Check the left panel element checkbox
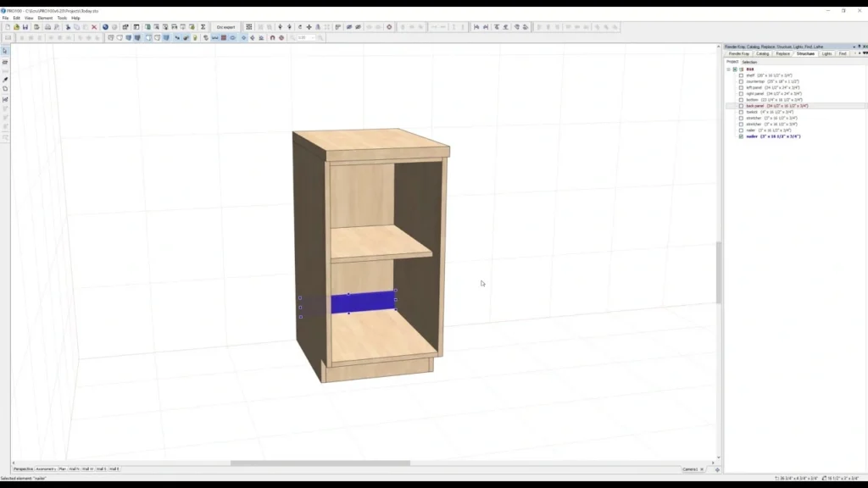Image resolution: width=868 pixels, height=488 pixels. (x=741, y=87)
